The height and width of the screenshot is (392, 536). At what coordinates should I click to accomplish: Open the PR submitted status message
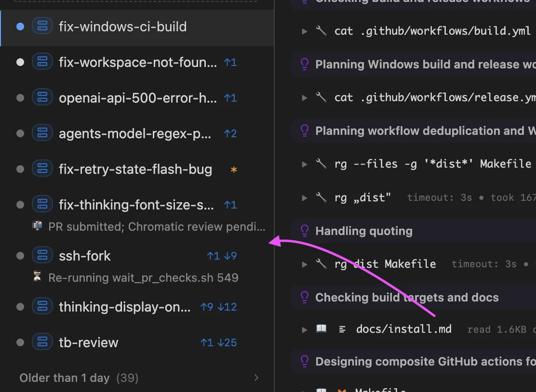point(157,226)
